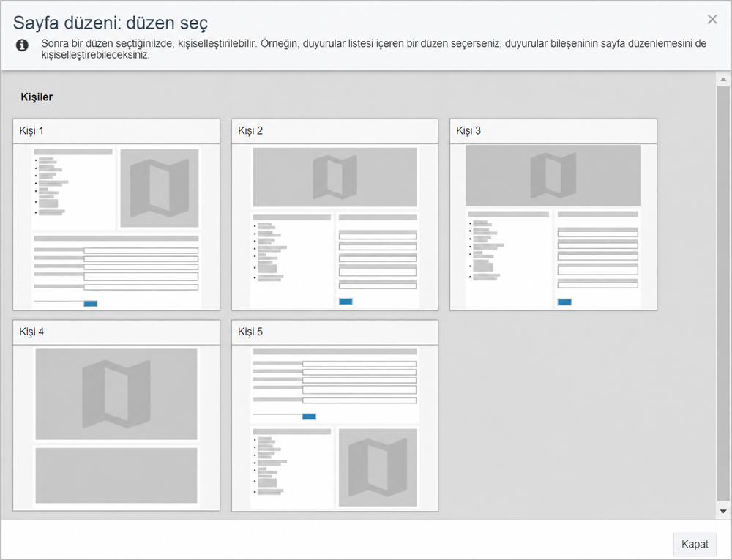The width and height of the screenshot is (732, 560).
Task: Click the info icon beside the description
Action: click(x=22, y=45)
